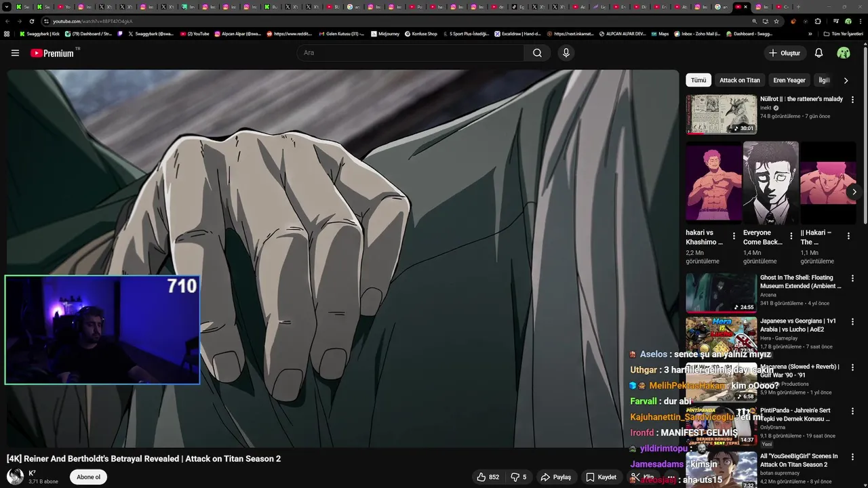
Task: Open the Dashboard - Swagg bookmark
Action: point(749,33)
